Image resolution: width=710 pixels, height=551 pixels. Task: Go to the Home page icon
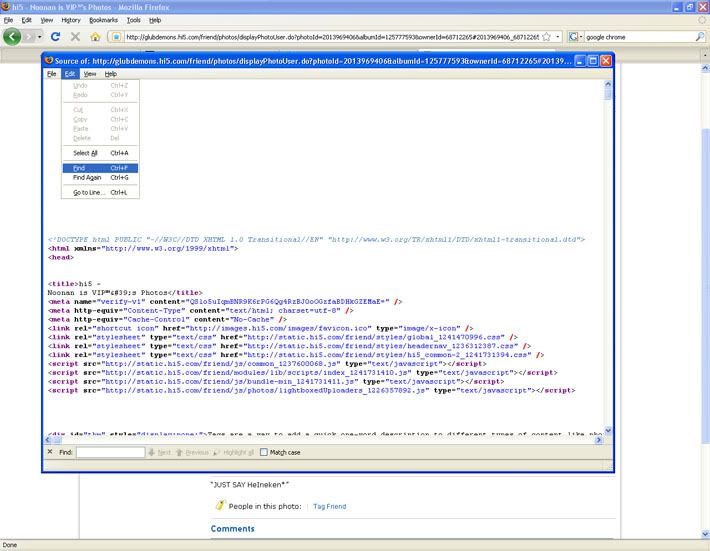point(95,37)
